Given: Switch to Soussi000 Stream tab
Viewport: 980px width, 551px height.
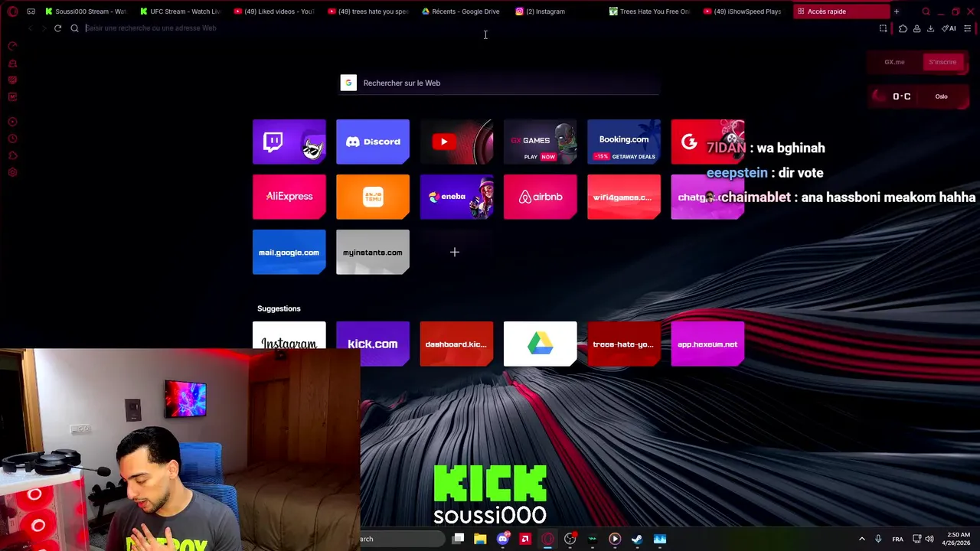Looking at the screenshot, I should pos(85,11).
